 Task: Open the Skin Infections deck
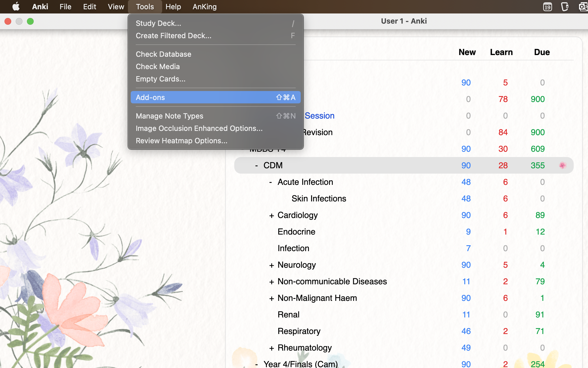click(x=319, y=199)
